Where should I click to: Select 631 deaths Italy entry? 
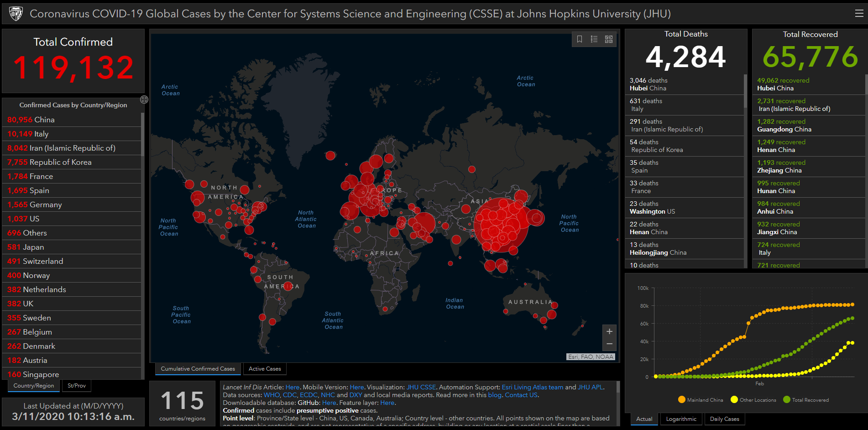(684, 105)
